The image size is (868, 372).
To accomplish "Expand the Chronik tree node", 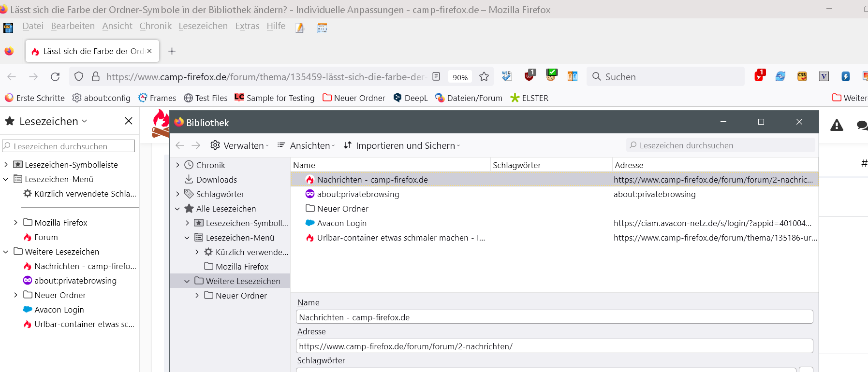I will (x=178, y=165).
